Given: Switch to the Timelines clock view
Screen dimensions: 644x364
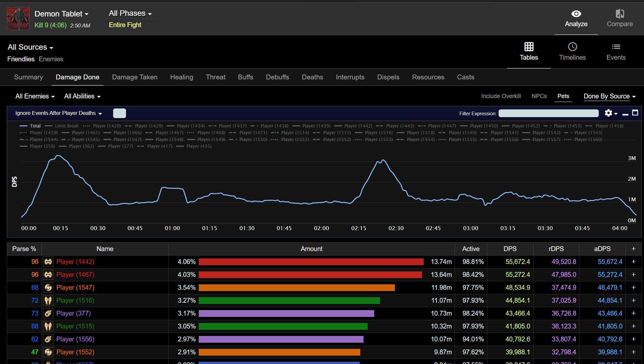Looking at the screenshot, I should tap(572, 52).
